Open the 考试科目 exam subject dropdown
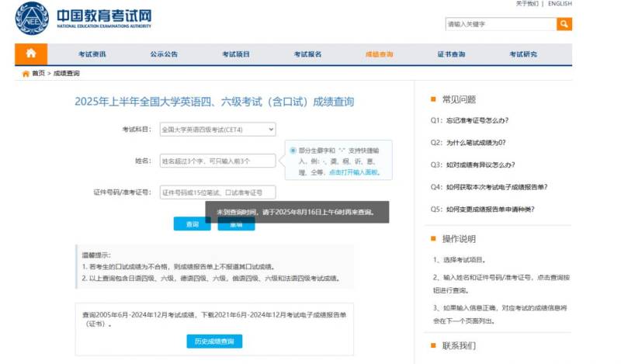Image resolution: width=621 pixels, height=364 pixels. pyautogui.click(x=217, y=129)
